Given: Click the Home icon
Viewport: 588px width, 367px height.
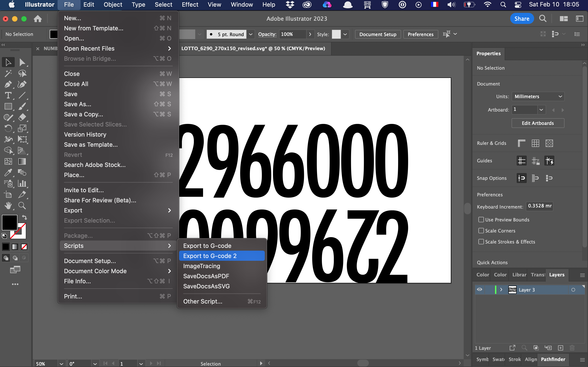Looking at the screenshot, I should coord(38,19).
